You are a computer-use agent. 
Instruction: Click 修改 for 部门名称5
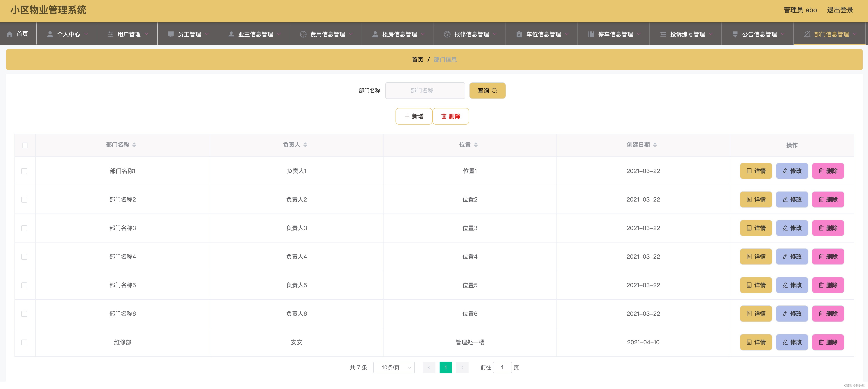792,285
